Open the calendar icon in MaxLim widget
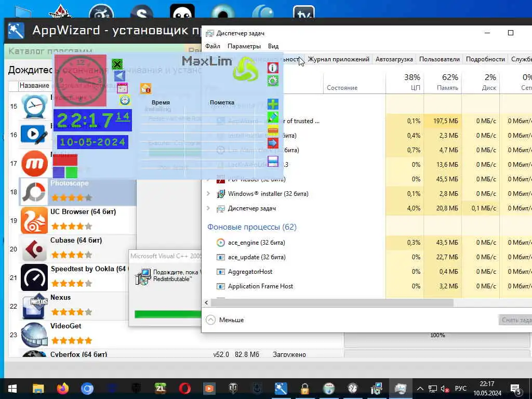 point(123,88)
